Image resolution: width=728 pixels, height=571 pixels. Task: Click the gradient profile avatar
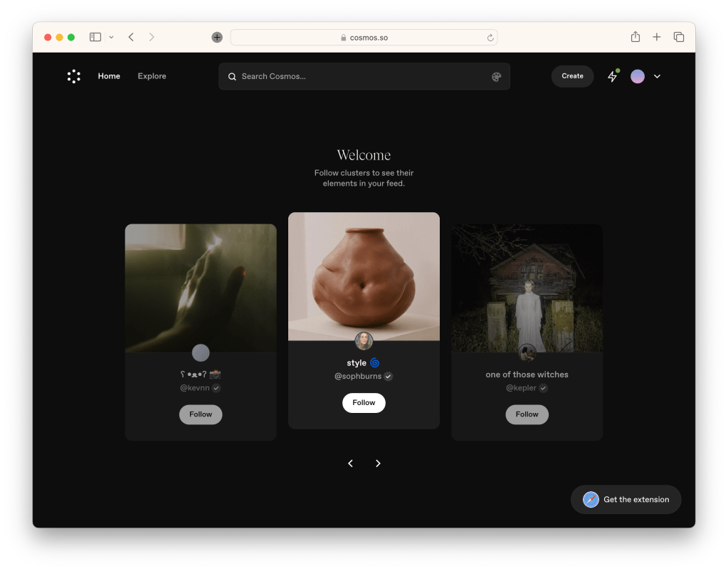(x=638, y=76)
